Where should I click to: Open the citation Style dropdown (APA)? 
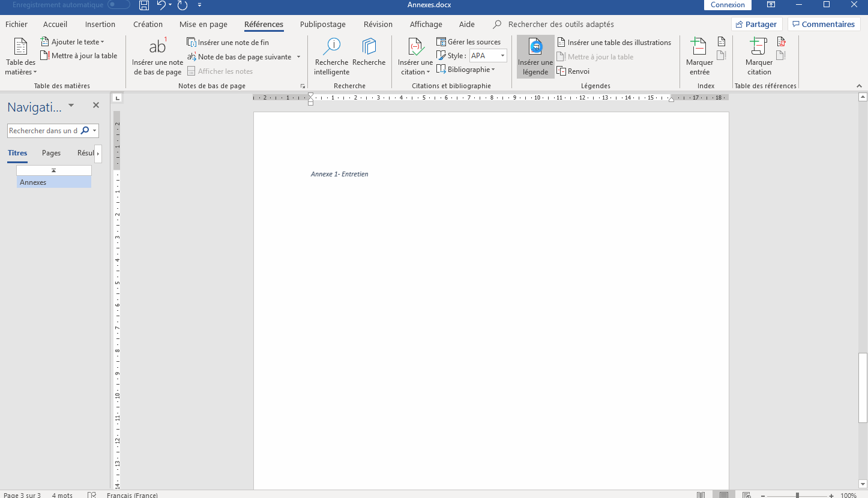[x=488, y=56]
